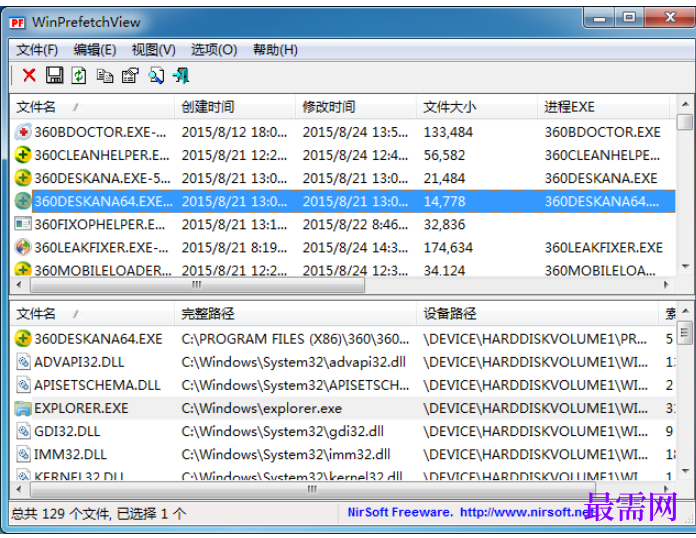Screen dimensions: 696x538
Task: Maximize the WinPrefetchView window
Action: point(629,18)
